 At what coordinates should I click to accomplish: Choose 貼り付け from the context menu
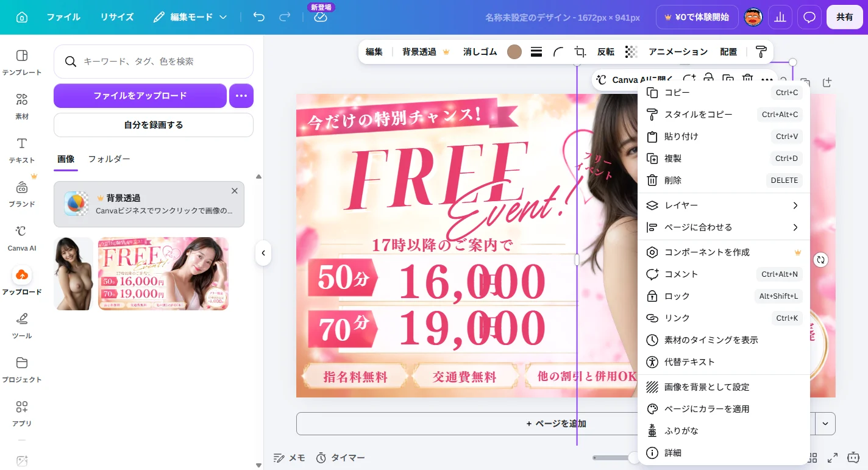[x=724, y=137]
